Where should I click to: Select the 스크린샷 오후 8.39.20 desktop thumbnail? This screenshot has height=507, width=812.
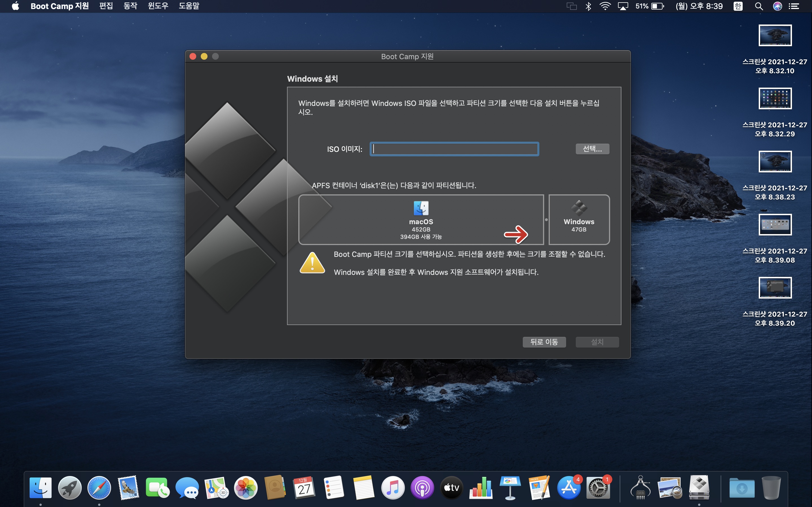(775, 288)
